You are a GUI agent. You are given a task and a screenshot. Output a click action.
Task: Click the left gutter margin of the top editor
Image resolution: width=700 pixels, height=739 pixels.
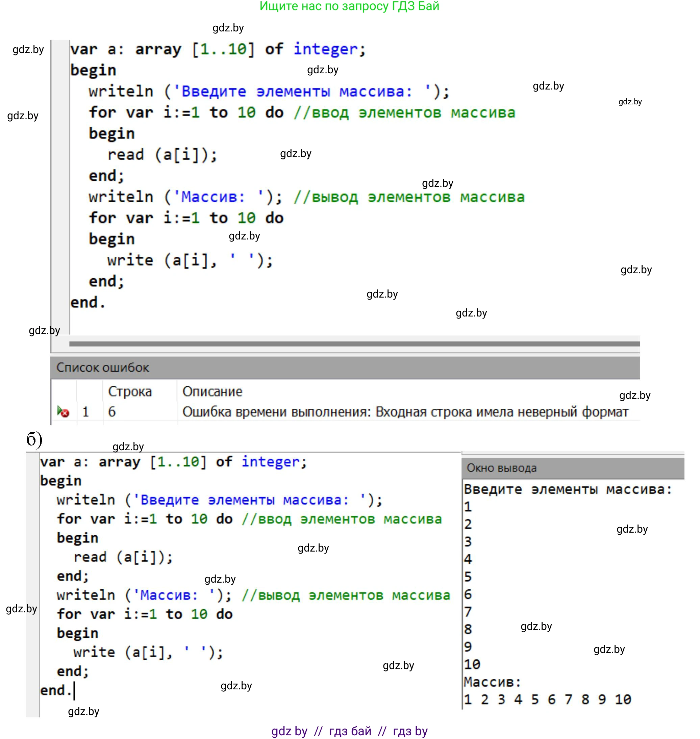click(x=60, y=186)
